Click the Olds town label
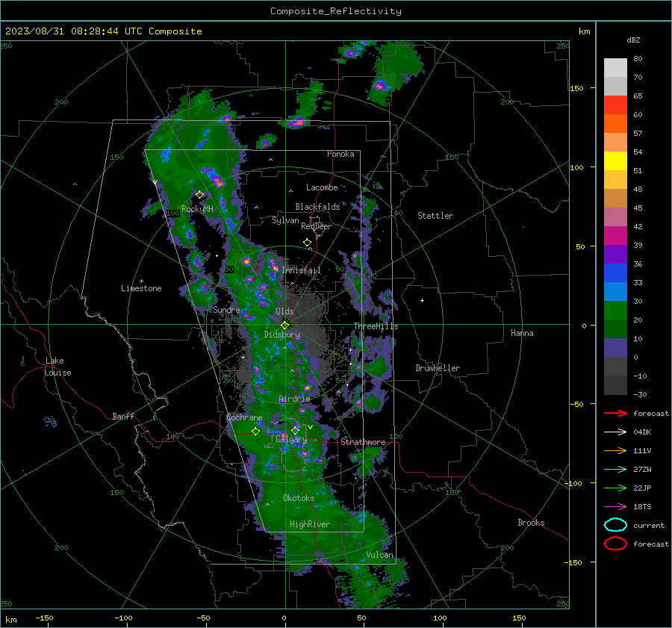This screenshot has width=672, height=628. tap(284, 311)
